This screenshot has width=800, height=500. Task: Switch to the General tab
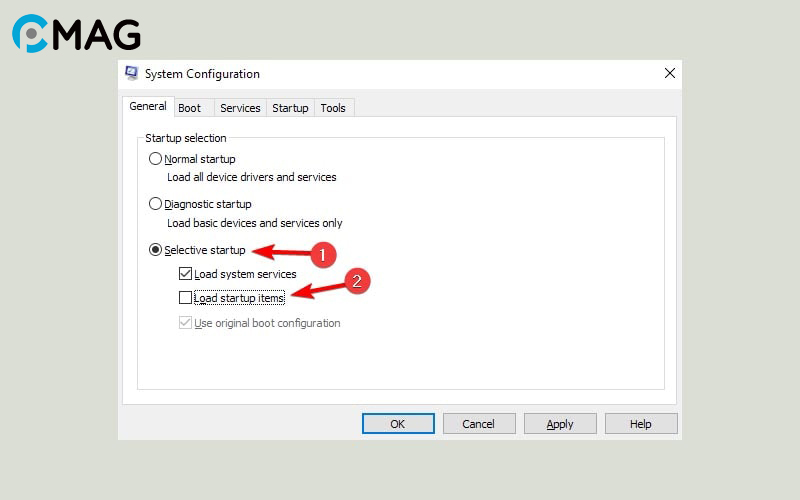[x=148, y=107]
